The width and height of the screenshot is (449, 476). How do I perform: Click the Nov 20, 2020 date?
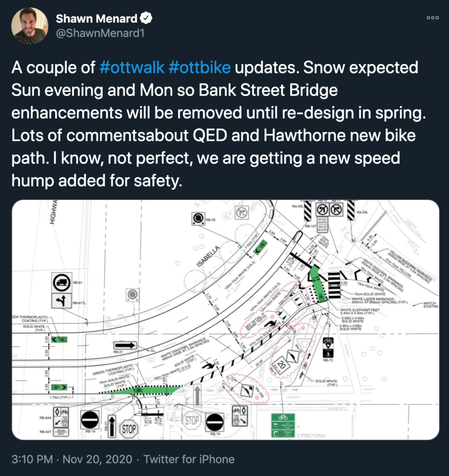[98, 459]
